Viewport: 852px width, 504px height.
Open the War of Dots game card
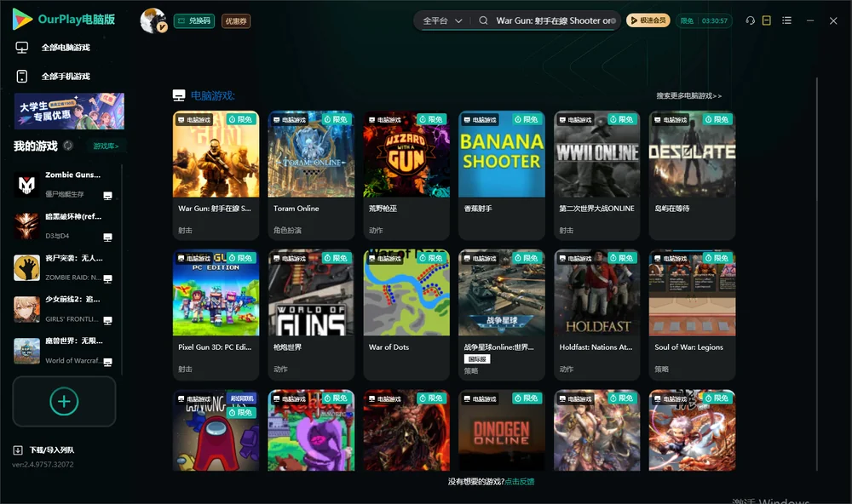(x=406, y=315)
